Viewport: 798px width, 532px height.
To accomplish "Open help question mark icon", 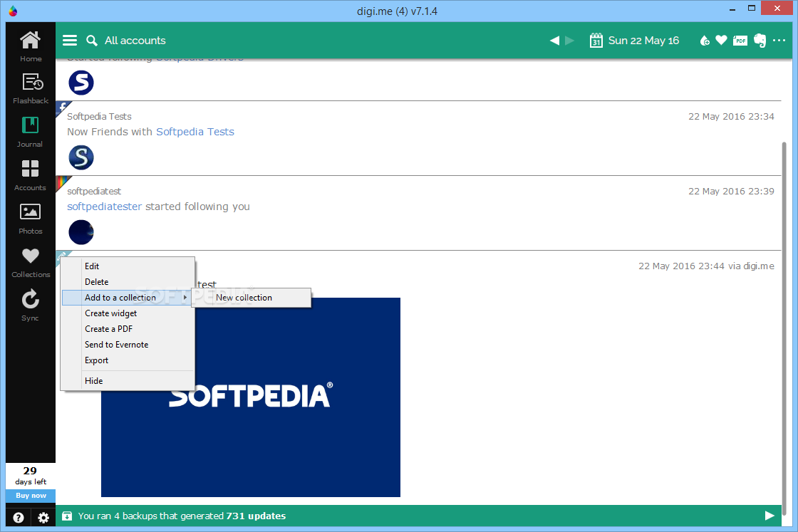I will [x=19, y=518].
